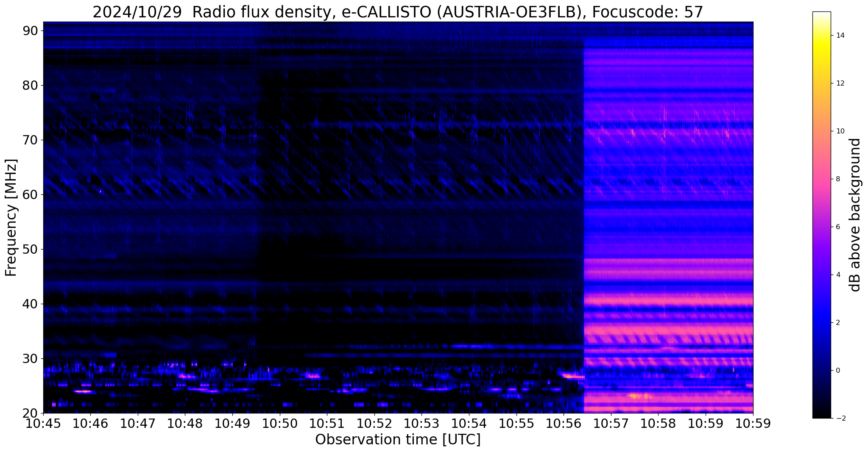Click the 50 MHz frequency tick label
Screen dimensions: 868x452
pos(30,249)
